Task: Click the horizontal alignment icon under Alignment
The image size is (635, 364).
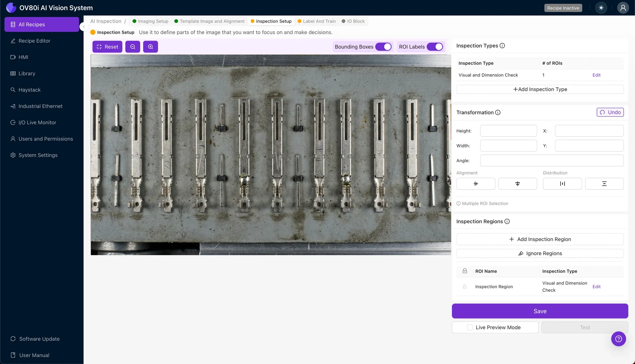Action: [476, 183]
